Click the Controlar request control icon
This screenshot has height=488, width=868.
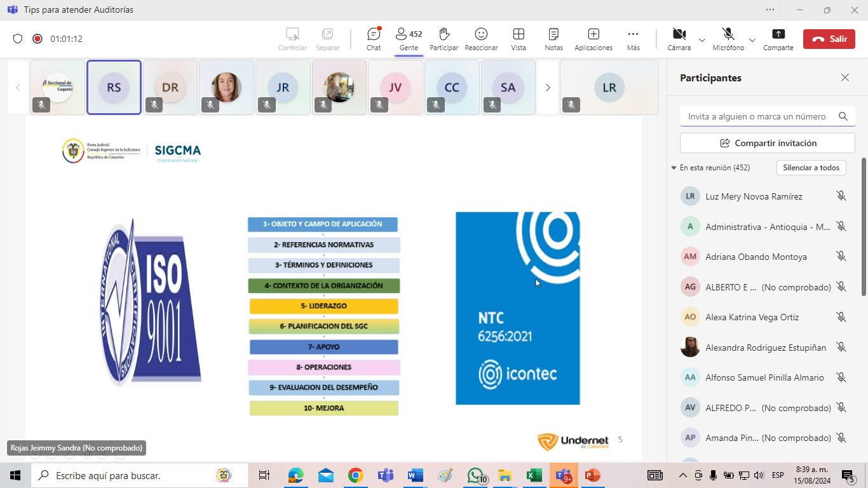292,39
